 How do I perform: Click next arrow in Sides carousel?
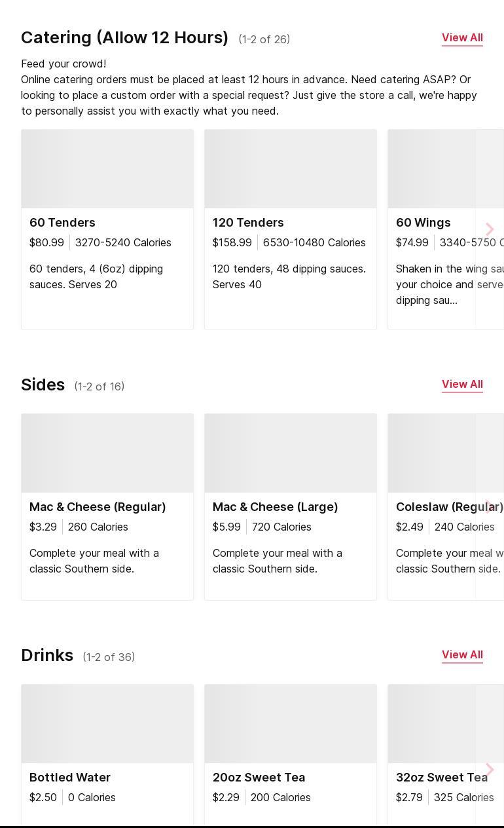click(x=490, y=506)
